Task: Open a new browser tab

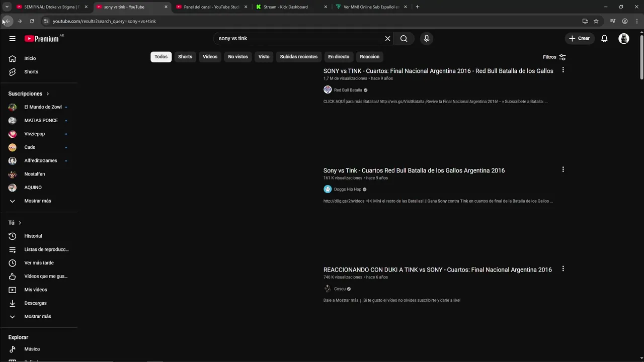Action: (x=418, y=7)
